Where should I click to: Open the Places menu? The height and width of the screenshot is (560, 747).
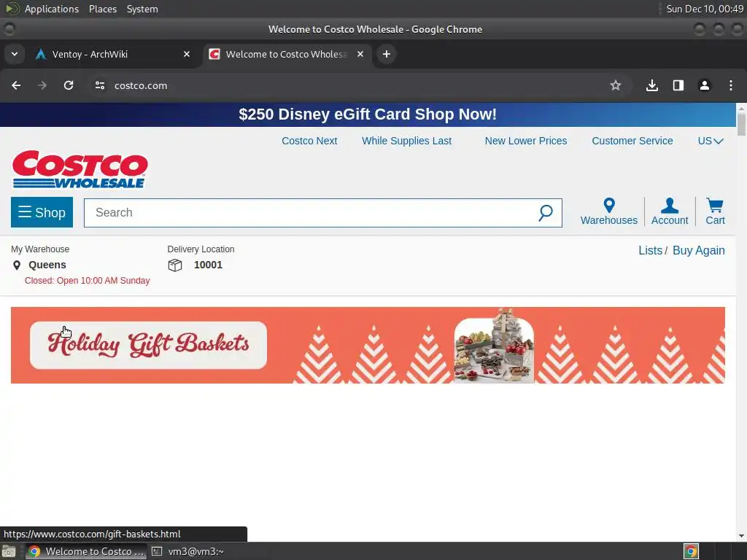click(103, 9)
